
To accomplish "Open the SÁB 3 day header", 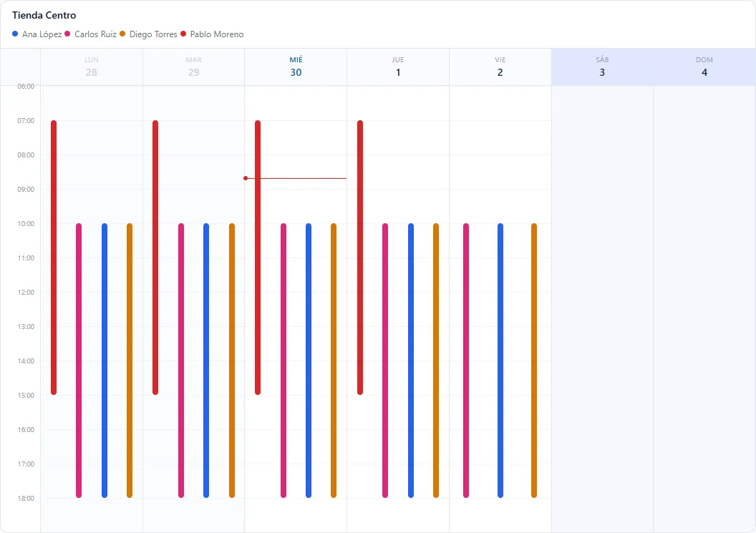I will [x=602, y=67].
